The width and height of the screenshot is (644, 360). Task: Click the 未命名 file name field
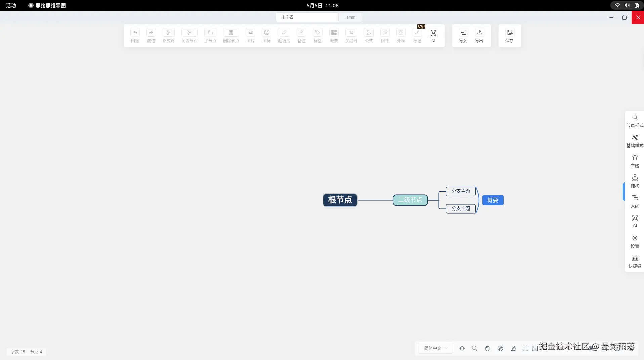click(307, 17)
